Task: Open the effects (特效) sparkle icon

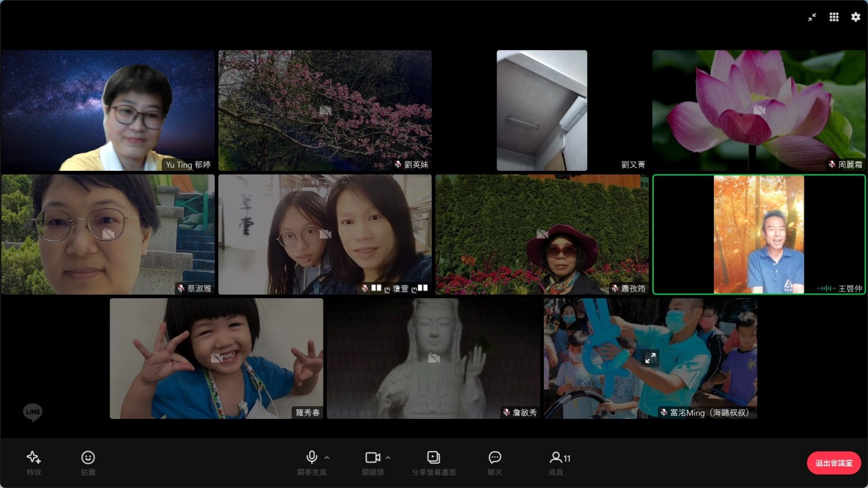Action: (34, 458)
